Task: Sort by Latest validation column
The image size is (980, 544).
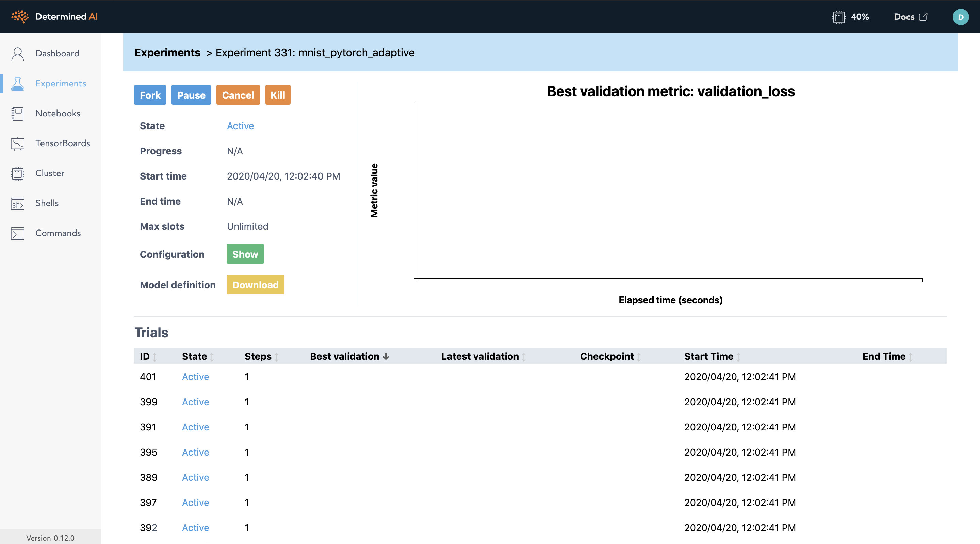Action: 484,357
